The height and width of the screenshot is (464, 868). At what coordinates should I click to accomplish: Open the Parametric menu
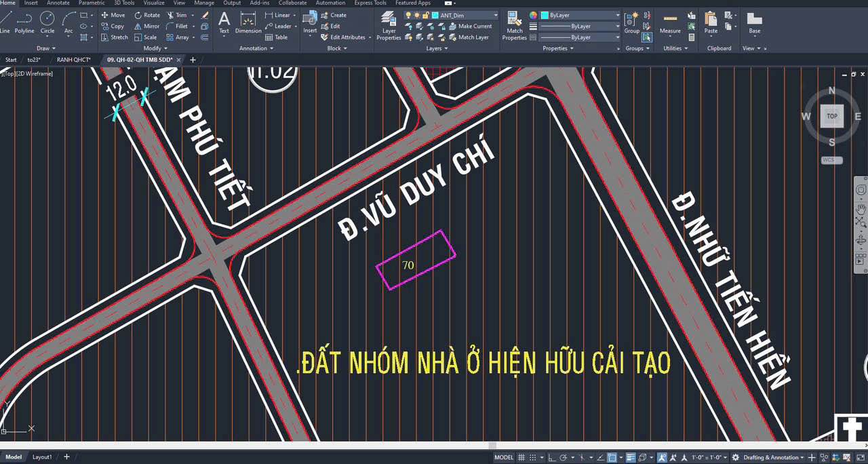(91, 3)
